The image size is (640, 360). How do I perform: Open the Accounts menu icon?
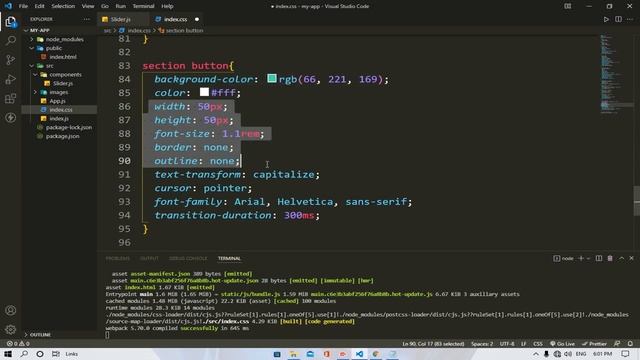click(x=11, y=310)
